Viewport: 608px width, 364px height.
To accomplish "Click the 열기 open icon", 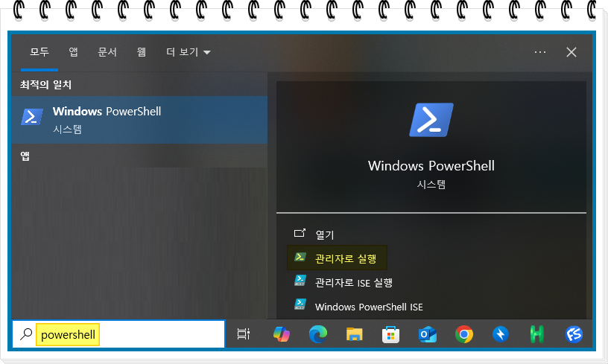I will pyautogui.click(x=300, y=233).
